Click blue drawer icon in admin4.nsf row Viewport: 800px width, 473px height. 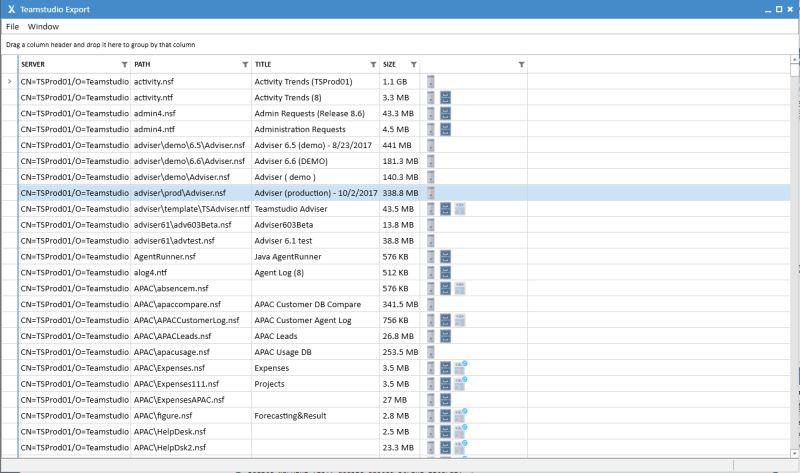[445, 113]
